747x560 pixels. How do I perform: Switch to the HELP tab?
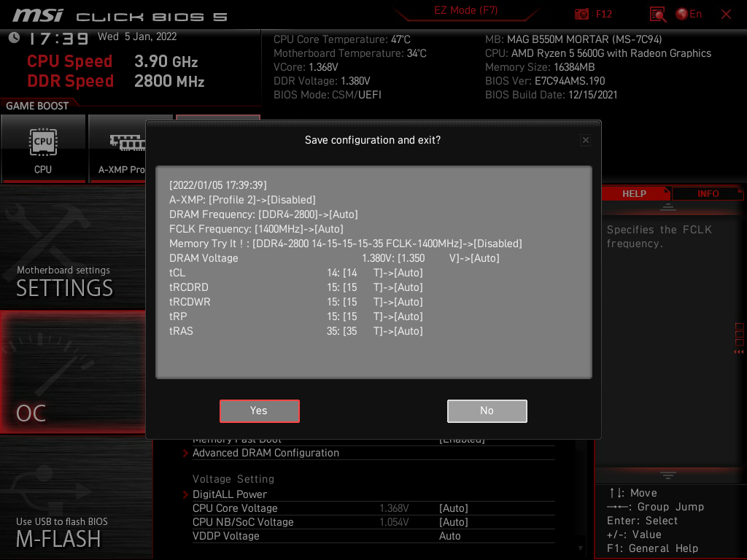pyautogui.click(x=634, y=194)
